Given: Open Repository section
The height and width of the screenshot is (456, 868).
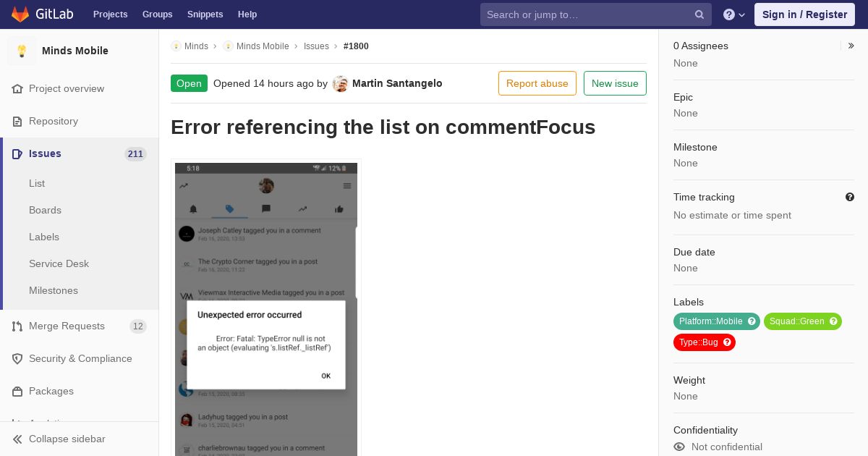Looking at the screenshot, I should click(x=80, y=121).
